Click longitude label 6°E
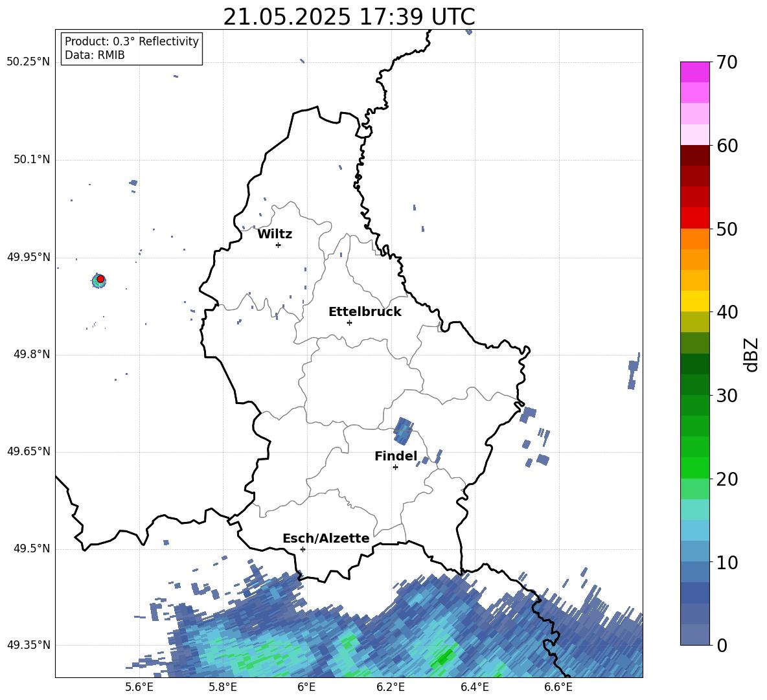This screenshot has width=767, height=700. [306, 687]
